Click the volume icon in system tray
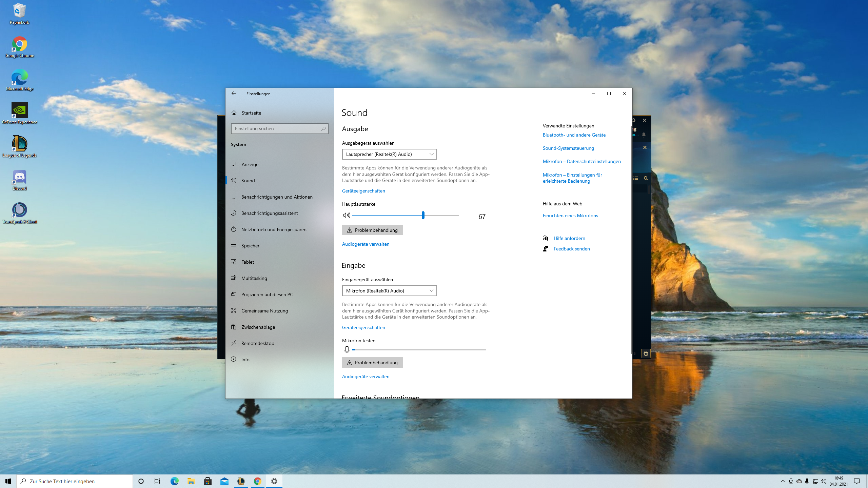 (823, 481)
